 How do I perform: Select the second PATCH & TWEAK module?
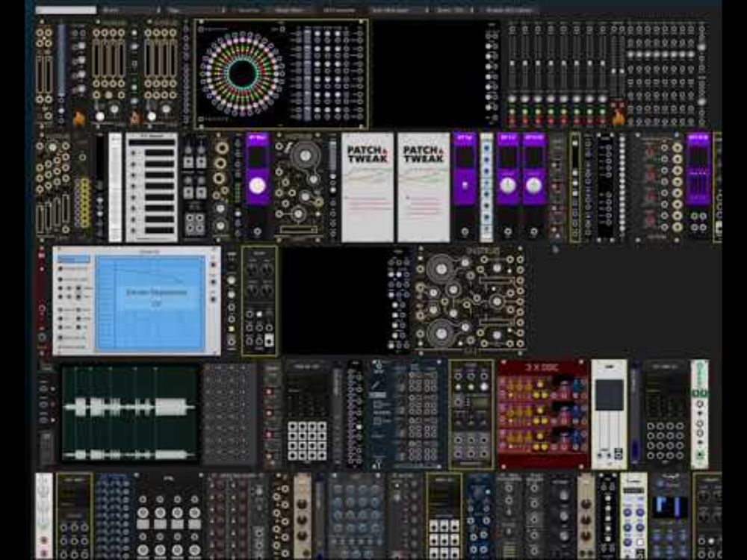pyautogui.click(x=424, y=187)
